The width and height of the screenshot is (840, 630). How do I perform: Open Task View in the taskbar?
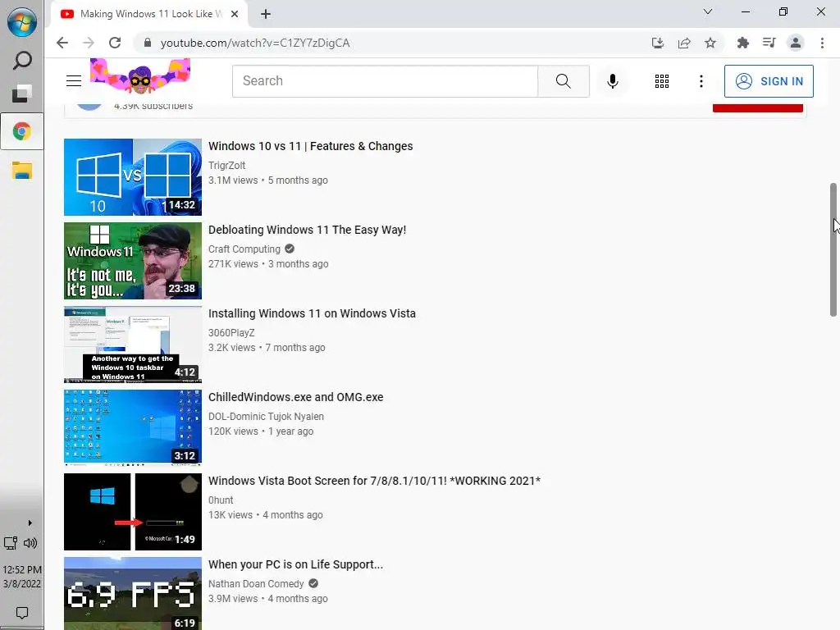(22, 94)
